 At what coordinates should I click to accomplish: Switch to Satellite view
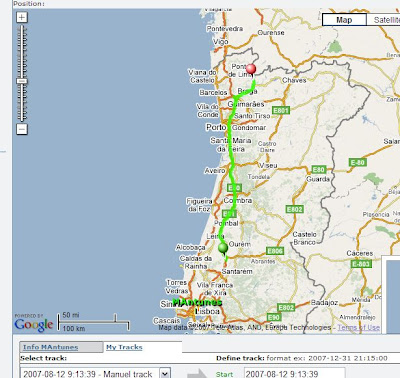click(384, 20)
